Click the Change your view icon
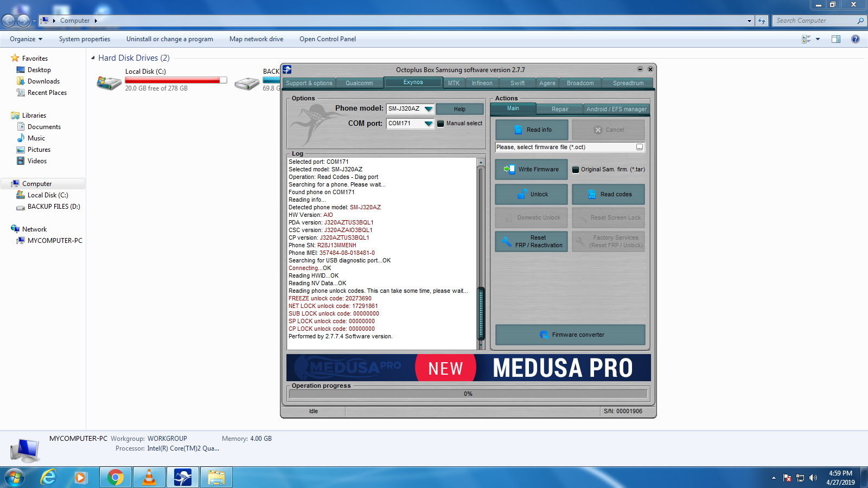This screenshot has height=488, width=868. (806, 39)
